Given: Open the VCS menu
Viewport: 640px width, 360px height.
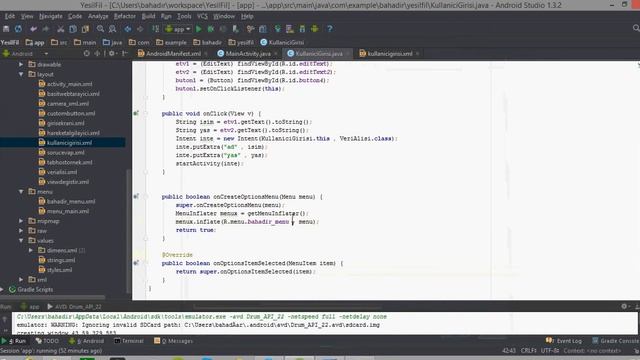Looking at the screenshot, I should pos(202,16).
